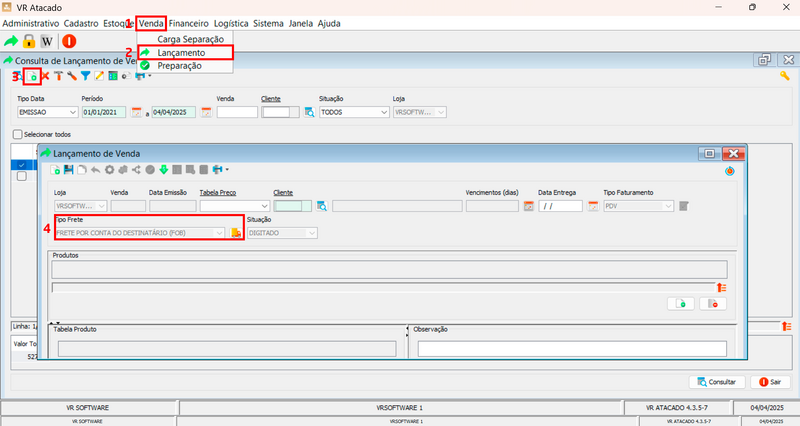800x426 pixels.
Task: Click the freight truck icon beside Tipo Frete
Action: (x=235, y=233)
